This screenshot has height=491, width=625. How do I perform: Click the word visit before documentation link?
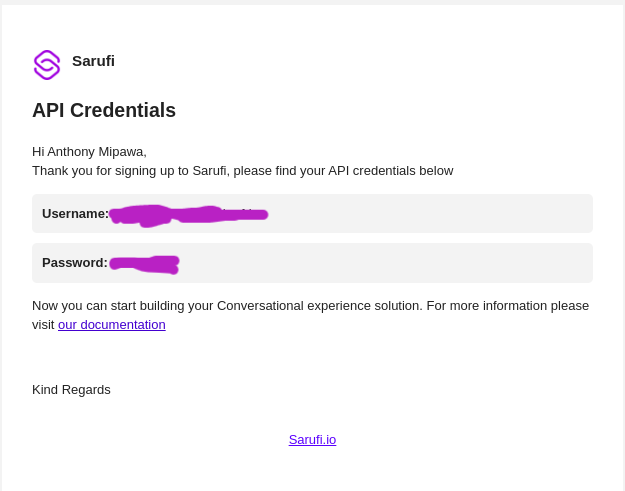[43, 325]
